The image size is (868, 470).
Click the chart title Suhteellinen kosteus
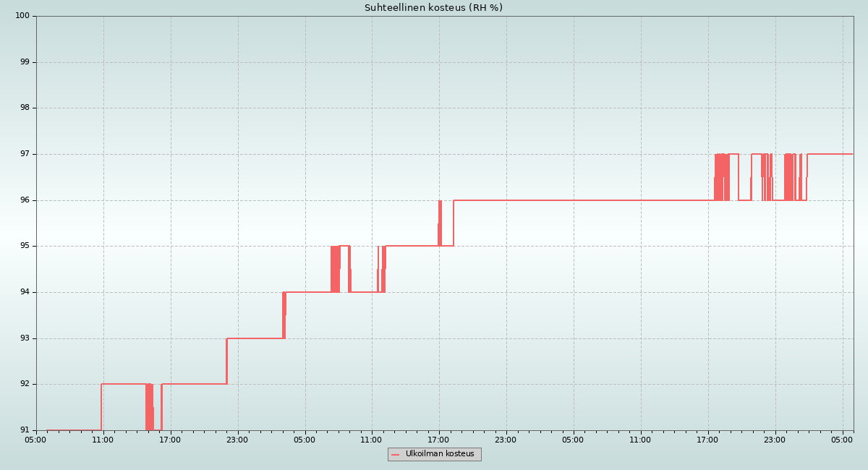[433, 8]
